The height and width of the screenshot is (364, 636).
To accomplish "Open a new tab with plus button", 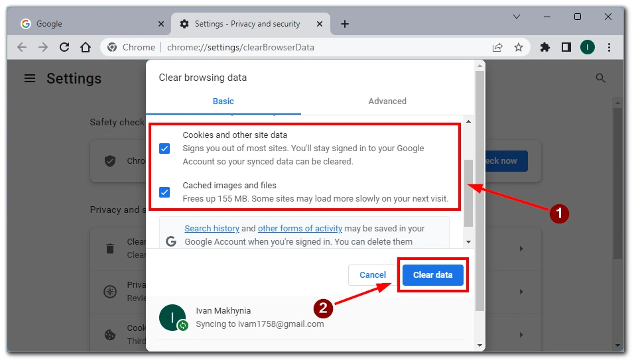I will (345, 24).
